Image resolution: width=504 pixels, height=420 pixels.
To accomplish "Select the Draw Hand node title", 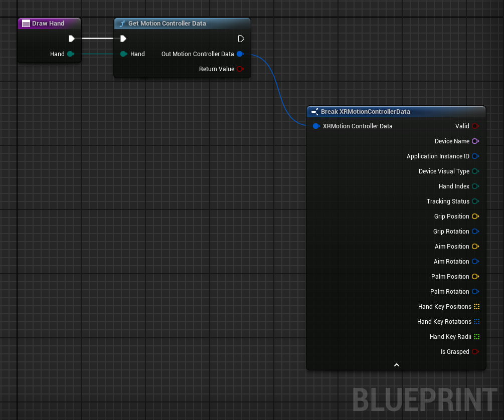I will point(48,24).
